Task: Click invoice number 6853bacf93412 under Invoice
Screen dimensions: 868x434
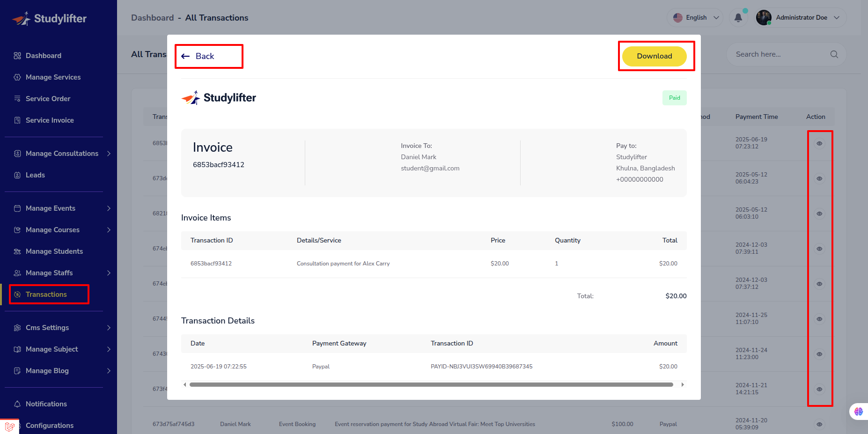Action: pyautogui.click(x=219, y=165)
